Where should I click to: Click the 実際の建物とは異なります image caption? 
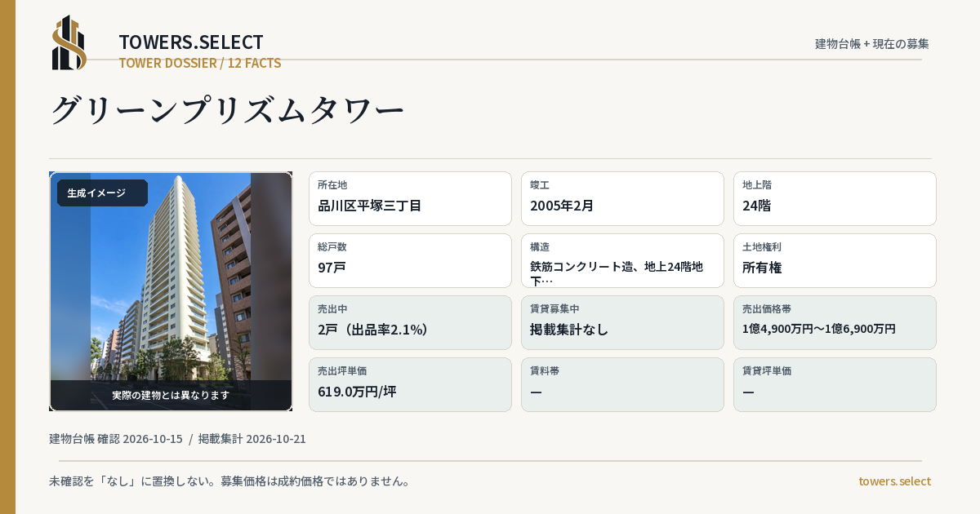[171, 395]
